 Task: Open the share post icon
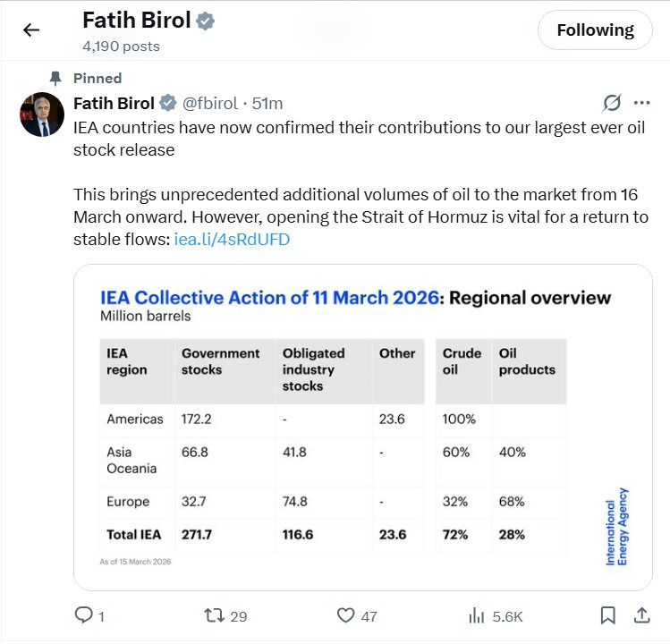pyautogui.click(x=641, y=615)
